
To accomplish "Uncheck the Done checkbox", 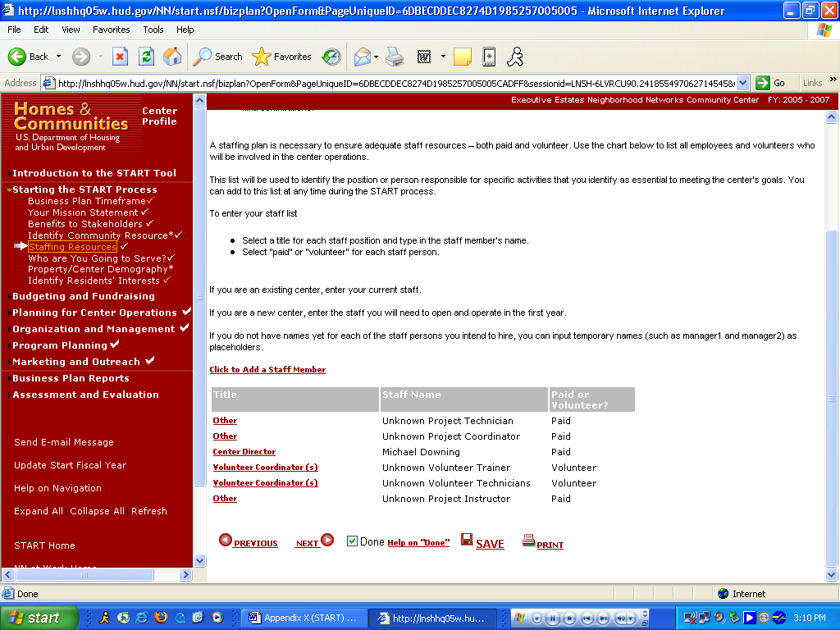I will point(352,541).
